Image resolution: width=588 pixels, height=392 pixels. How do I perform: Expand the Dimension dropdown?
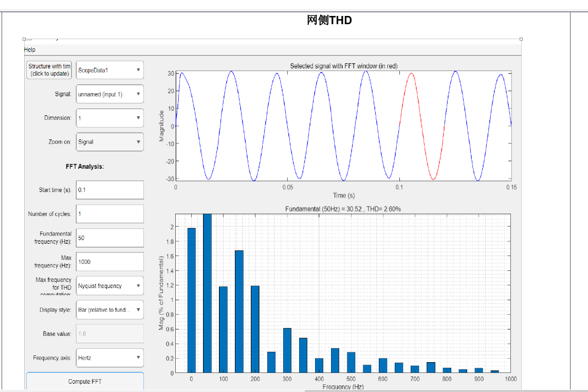pos(109,118)
